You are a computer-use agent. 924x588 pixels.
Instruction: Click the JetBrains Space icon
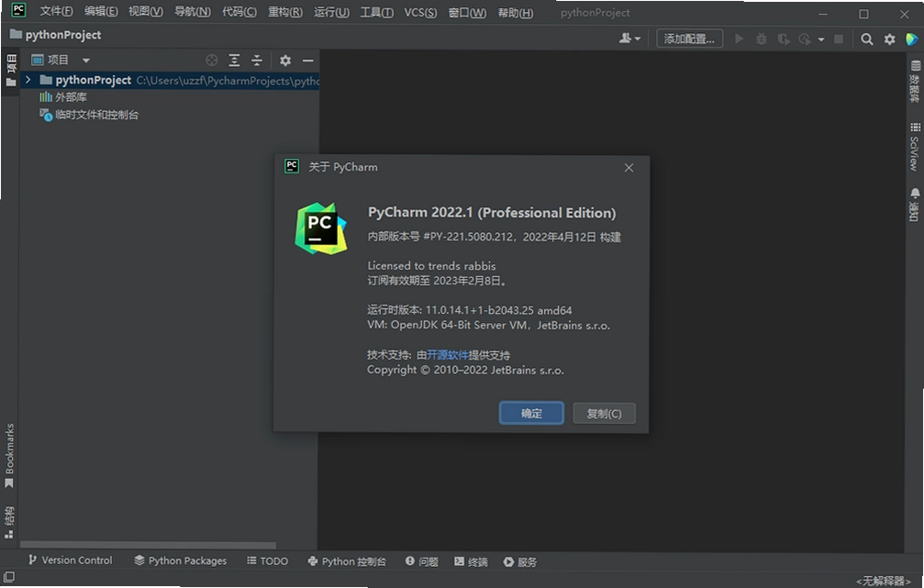click(912, 39)
